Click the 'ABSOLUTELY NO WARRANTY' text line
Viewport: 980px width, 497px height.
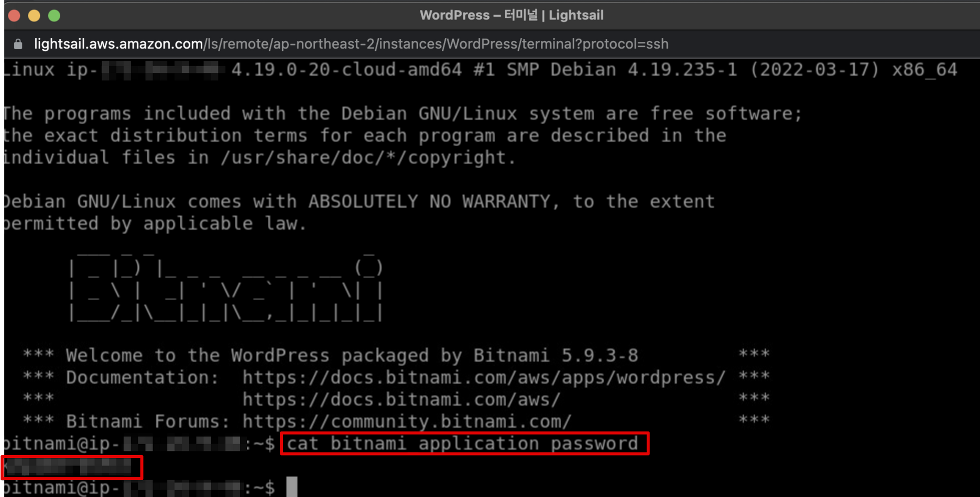coord(360,202)
